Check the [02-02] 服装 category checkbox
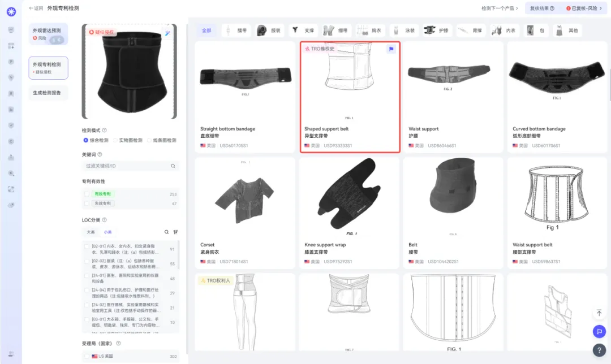This screenshot has width=611, height=364. click(x=87, y=261)
